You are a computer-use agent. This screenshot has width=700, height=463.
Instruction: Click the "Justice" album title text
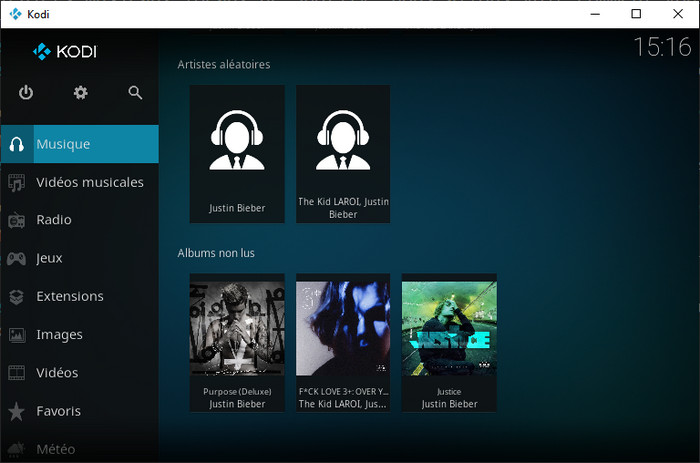449,392
